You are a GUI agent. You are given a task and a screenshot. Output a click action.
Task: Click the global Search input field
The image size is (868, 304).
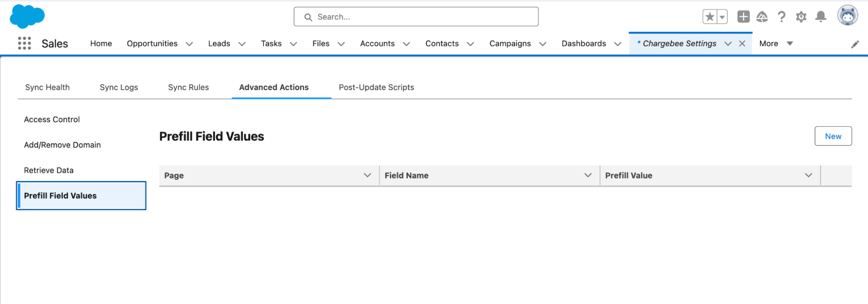coord(416,17)
